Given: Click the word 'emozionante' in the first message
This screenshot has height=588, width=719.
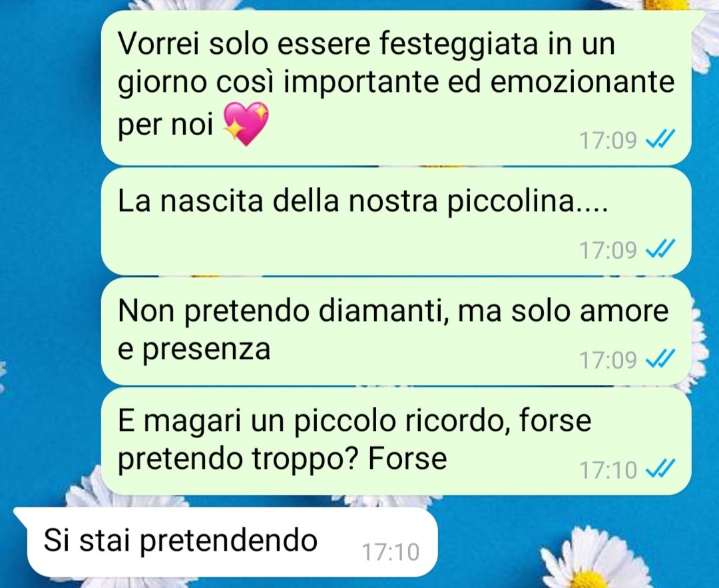Looking at the screenshot, I should point(583,82).
